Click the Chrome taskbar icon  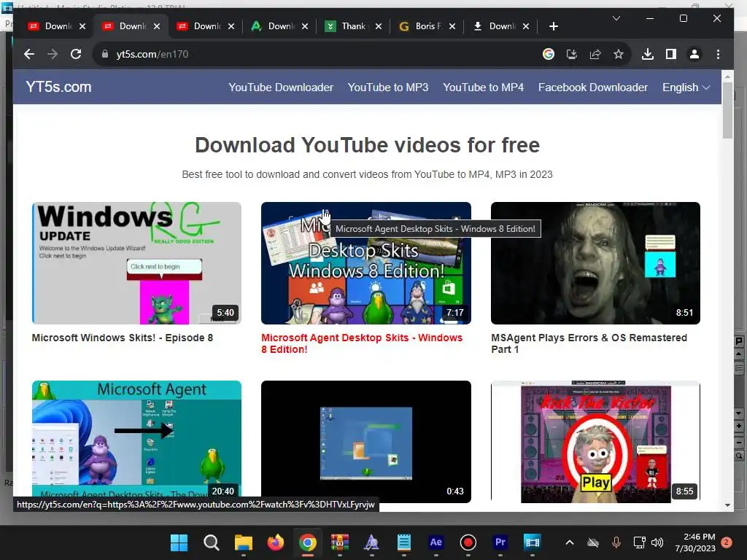(x=308, y=542)
